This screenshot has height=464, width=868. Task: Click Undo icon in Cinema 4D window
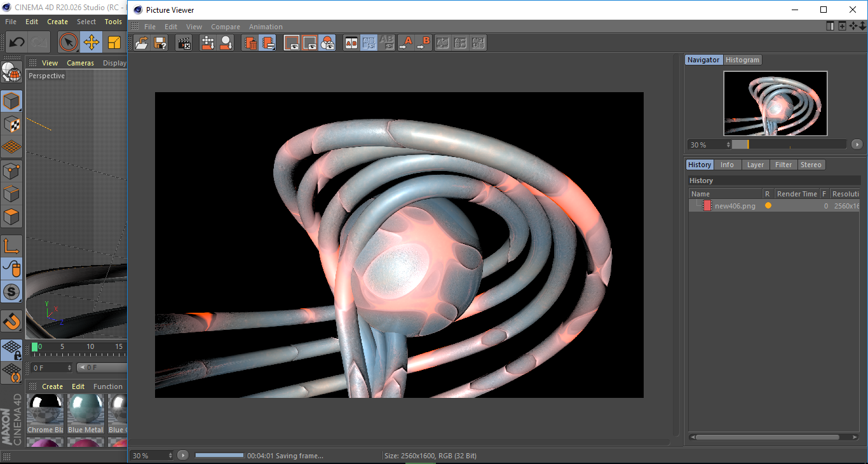pyautogui.click(x=17, y=43)
